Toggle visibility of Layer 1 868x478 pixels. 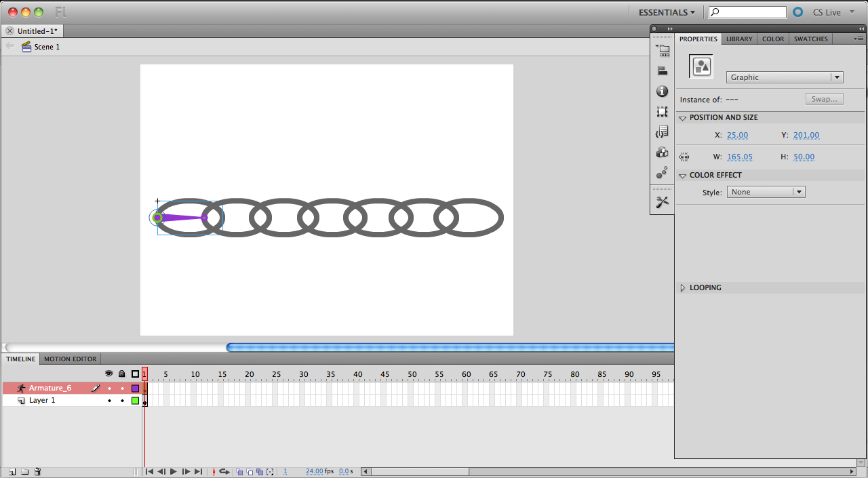(x=109, y=400)
